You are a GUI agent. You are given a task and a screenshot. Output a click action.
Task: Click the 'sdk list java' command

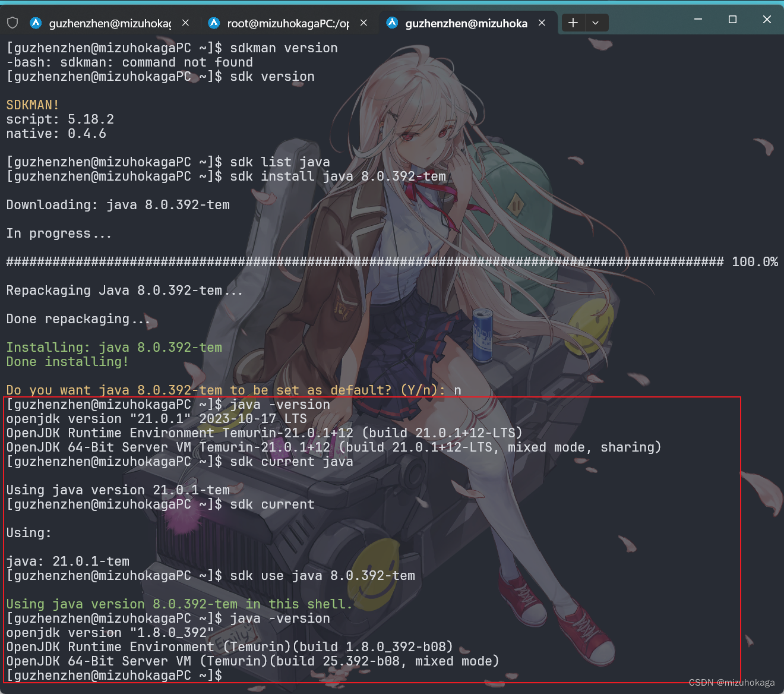point(280,162)
